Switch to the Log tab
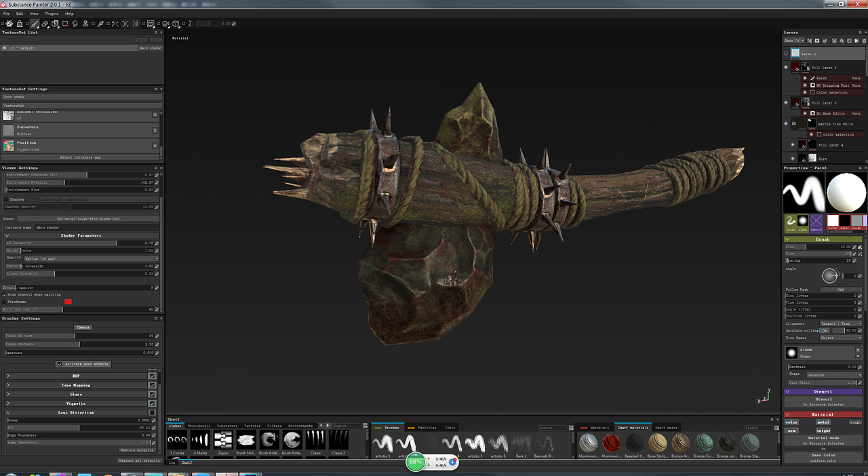This screenshot has height=476, width=868. 172,462
